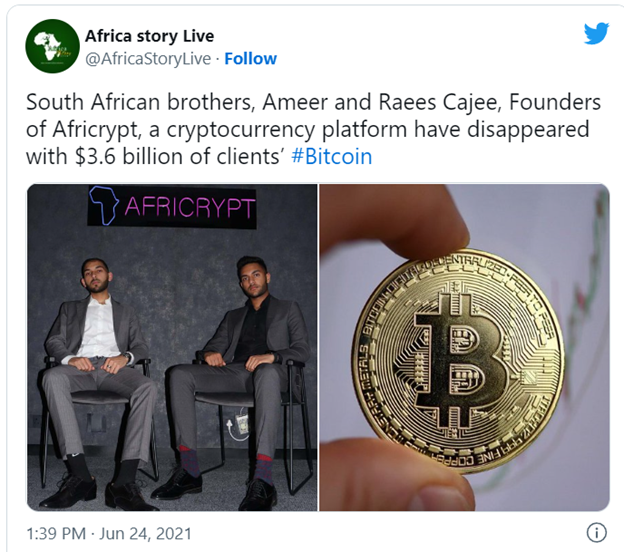Viewport: 624px width, 552px height.
Task: Open the #Bitcoin hashtag link
Action: 332,156
